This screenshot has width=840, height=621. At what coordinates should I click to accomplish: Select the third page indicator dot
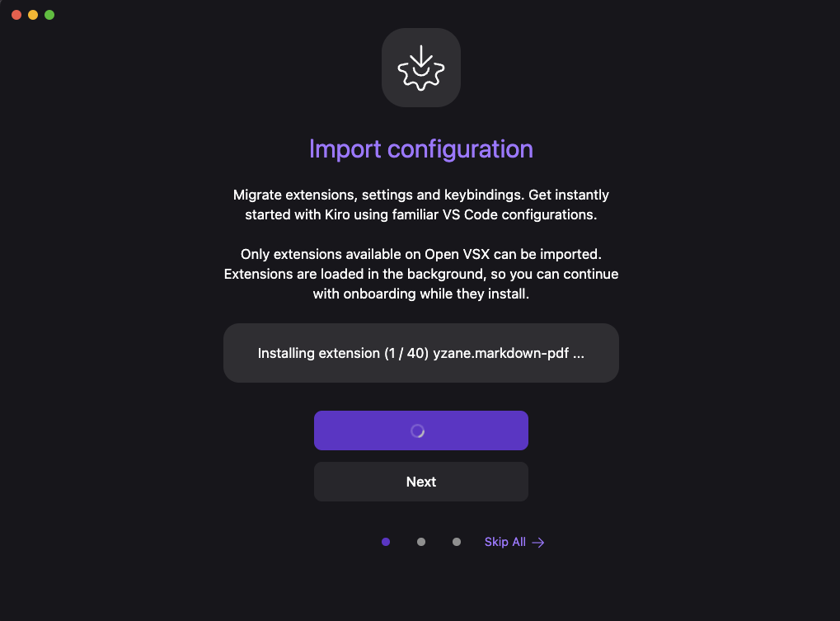tap(457, 542)
